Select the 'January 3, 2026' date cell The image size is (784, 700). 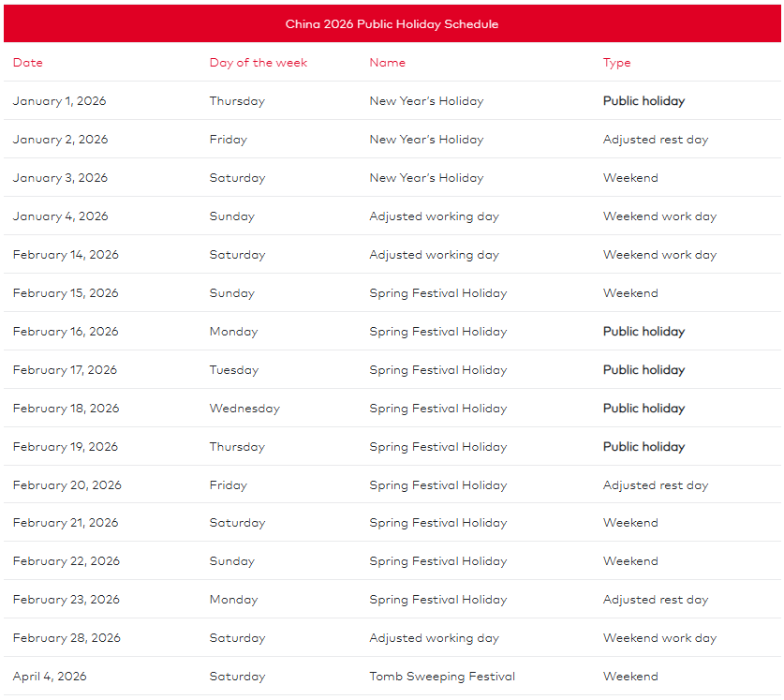[61, 178]
